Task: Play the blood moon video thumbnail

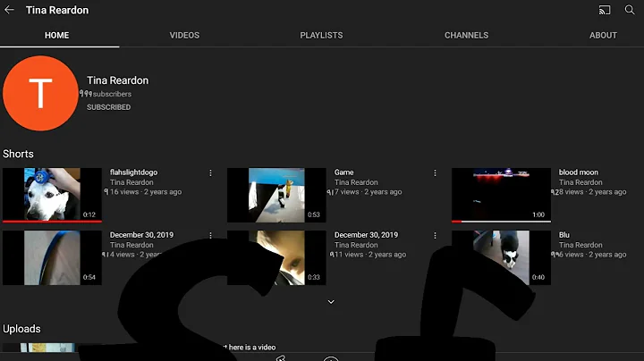Action: coord(501,195)
